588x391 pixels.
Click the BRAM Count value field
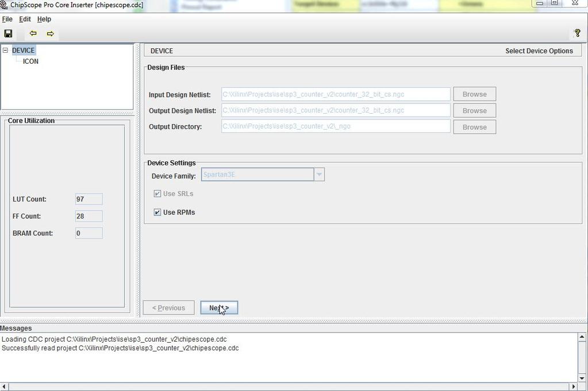pos(89,233)
